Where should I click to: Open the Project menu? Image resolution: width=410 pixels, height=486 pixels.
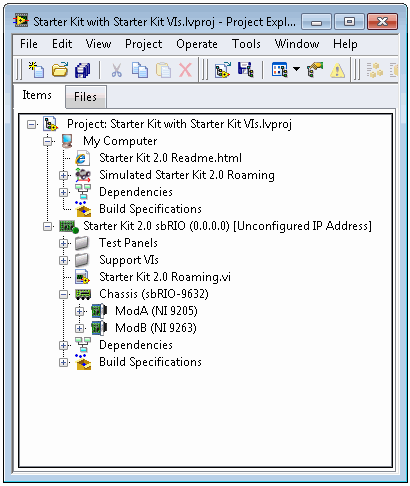(x=144, y=44)
